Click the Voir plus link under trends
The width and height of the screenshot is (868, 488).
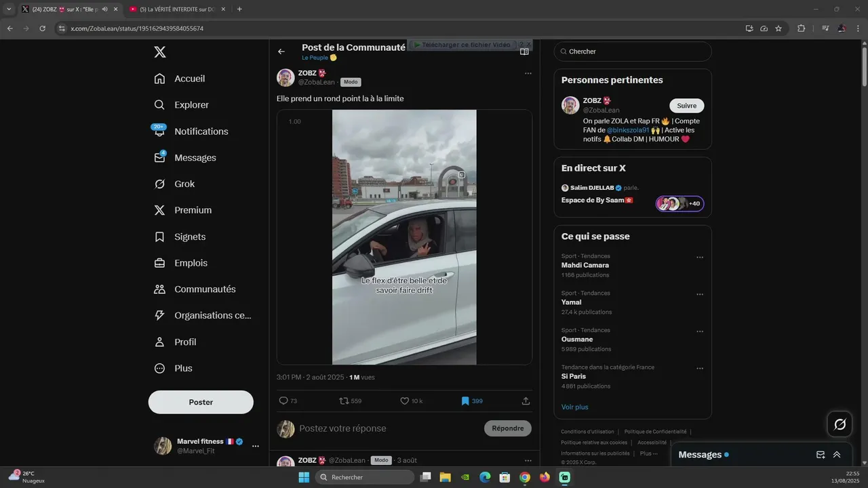tap(575, 407)
